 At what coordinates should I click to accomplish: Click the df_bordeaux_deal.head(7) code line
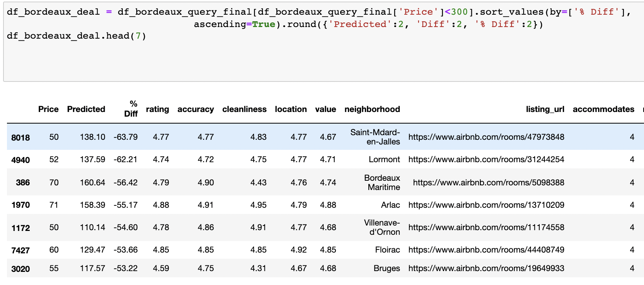click(x=76, y=36)
